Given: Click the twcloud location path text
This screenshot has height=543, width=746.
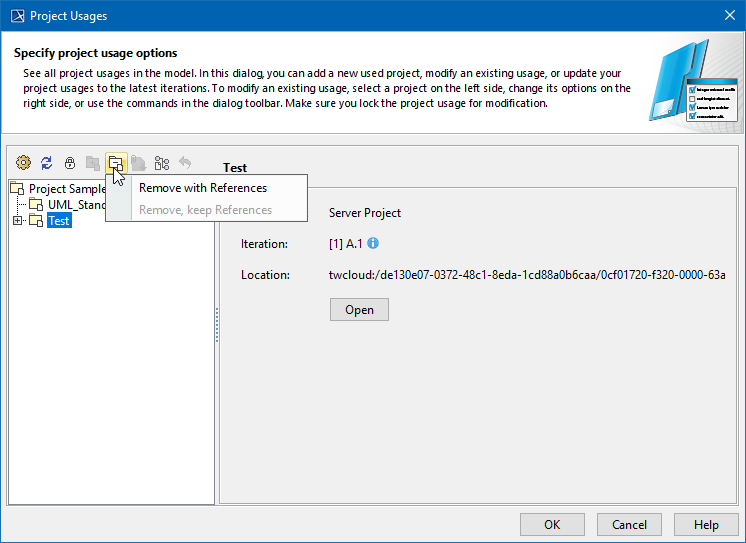Looking at the screenshot, I should coord(527,275).
